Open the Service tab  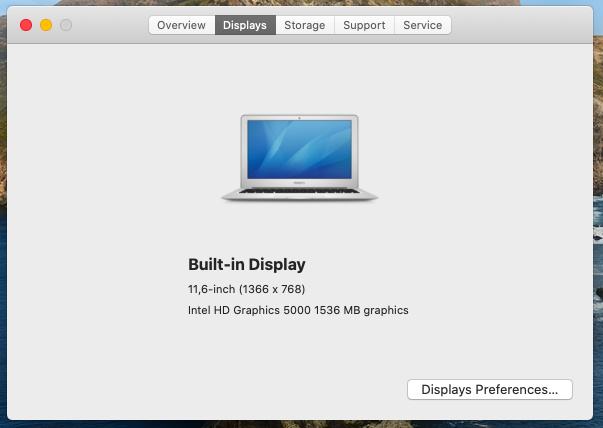click(x=423, y=25)
